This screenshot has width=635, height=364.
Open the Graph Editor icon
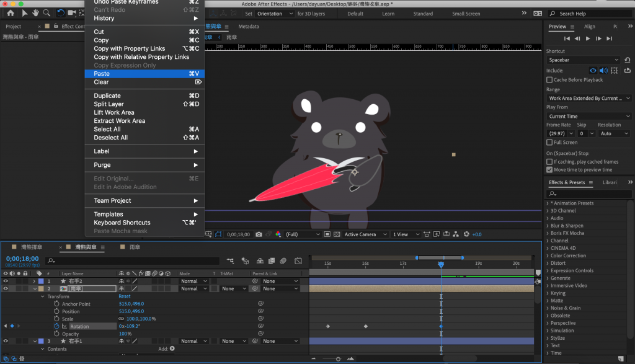298,261
